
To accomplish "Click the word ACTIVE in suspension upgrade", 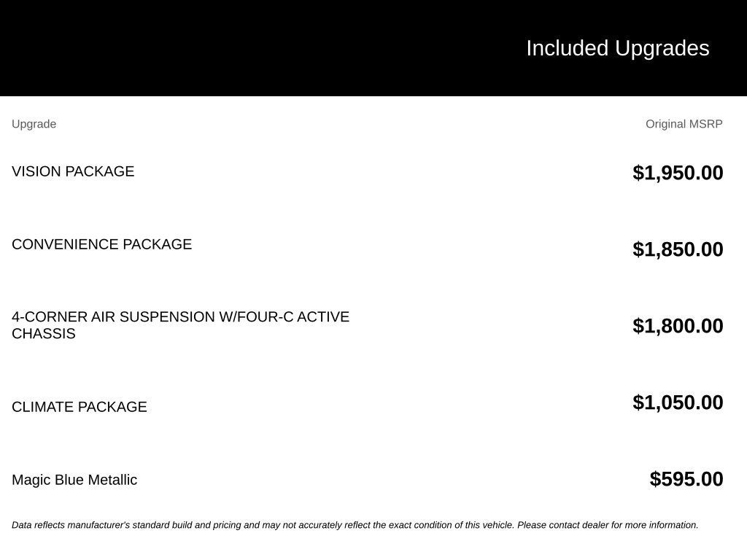I will pyautogui.click(x=323, y=317).
